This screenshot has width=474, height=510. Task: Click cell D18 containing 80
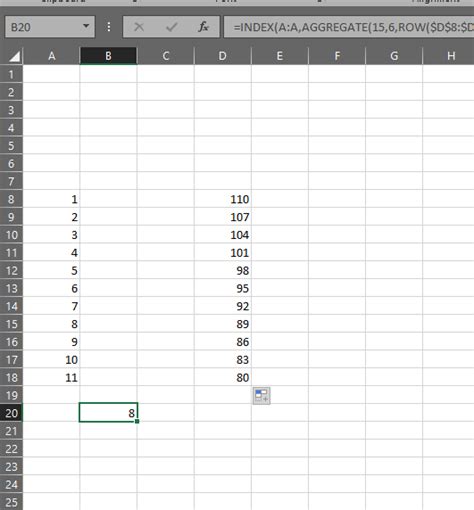(x=223, y=378)
